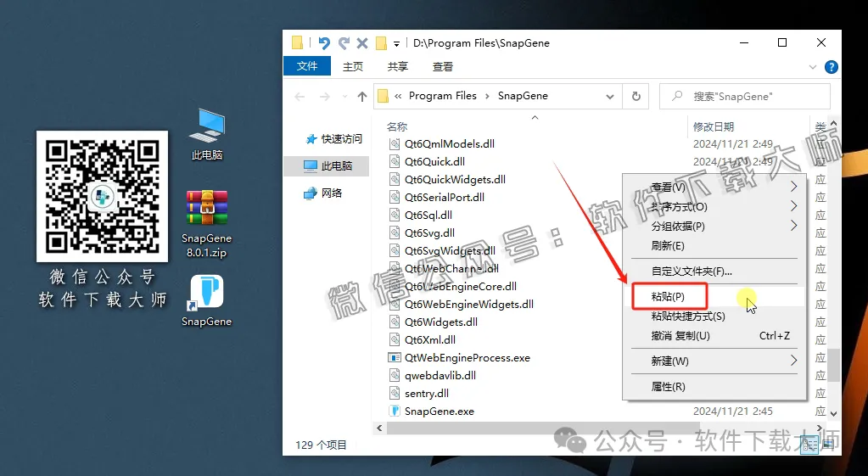Click the SnapGene.exe file icon
The height and width of the screenshot is (476, 868).
tap(395, 412)
